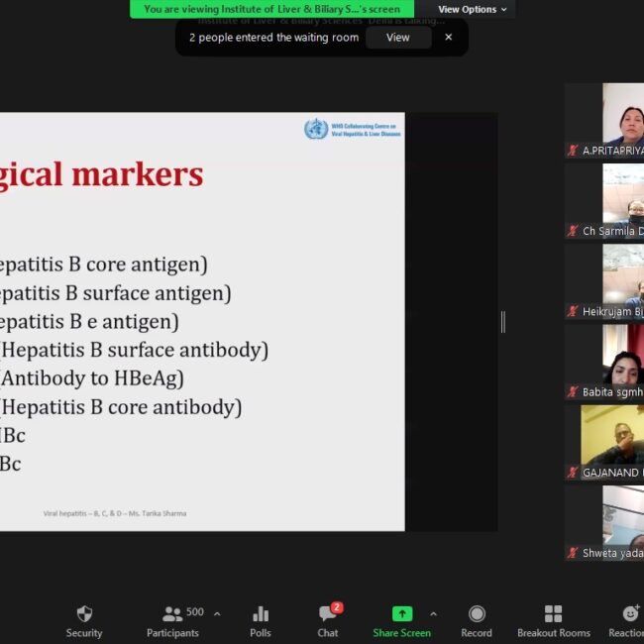
Task: Click muted mic icon beside Babita
Action: tap(573, 392)
